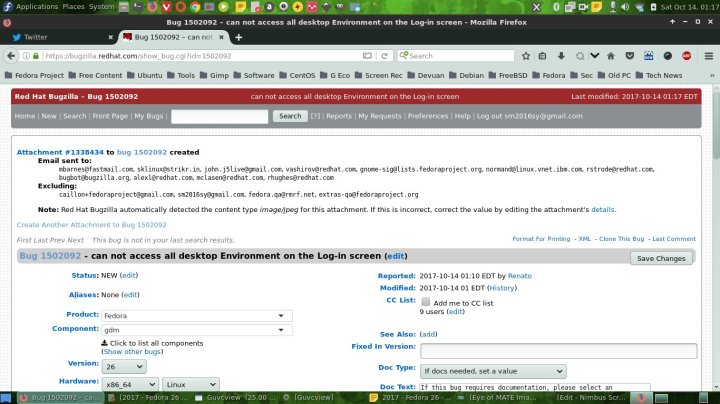Click the Fixed In Version text field

[x=557, y=351]
